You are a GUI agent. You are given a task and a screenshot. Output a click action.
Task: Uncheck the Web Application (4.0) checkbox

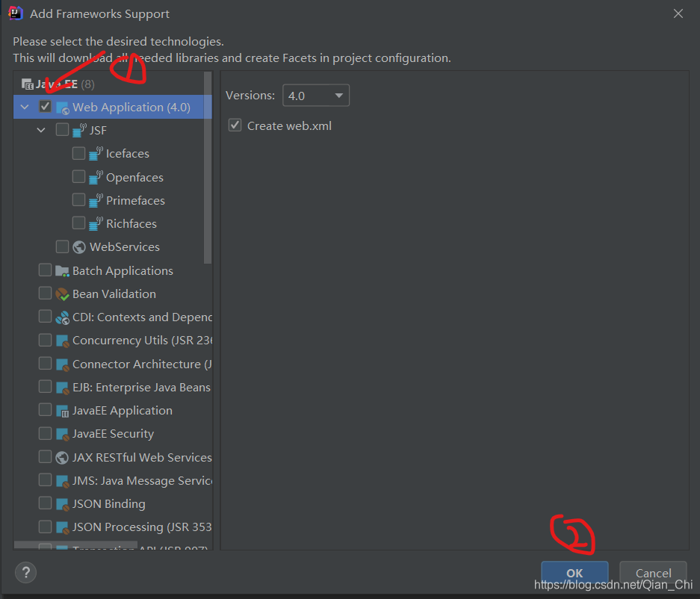coord(45,106)
